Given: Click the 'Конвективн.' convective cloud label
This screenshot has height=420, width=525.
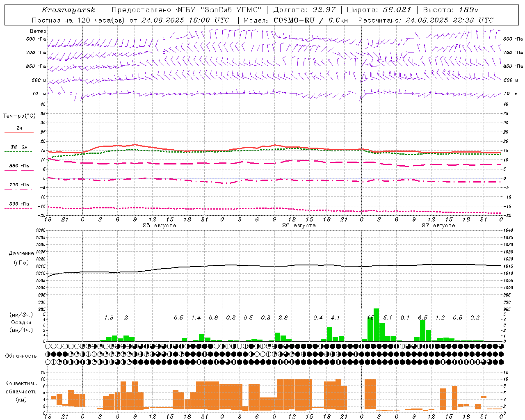Looking at the screenshot, I should [x=21, y=383].
